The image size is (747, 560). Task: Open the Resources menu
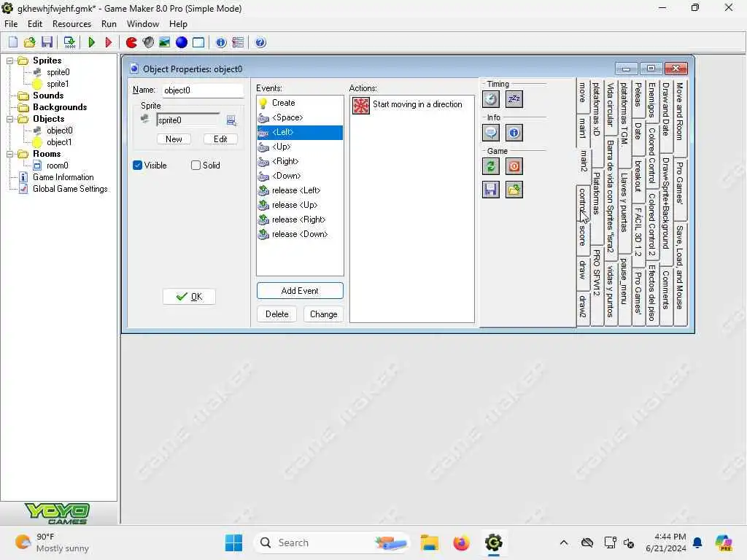click(71, 24)
